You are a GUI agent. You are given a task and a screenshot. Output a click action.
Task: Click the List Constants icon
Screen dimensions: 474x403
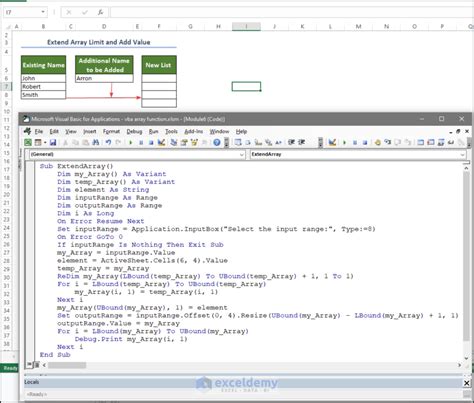point(248,143)
